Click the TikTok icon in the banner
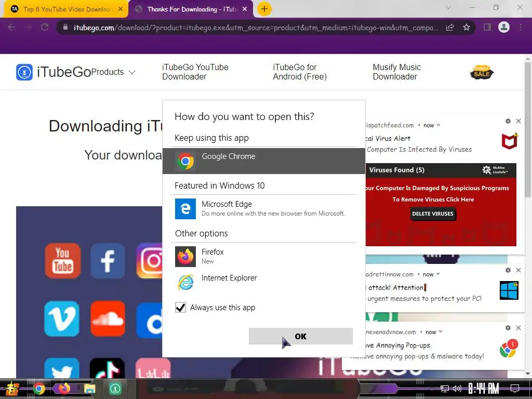532x399 pixels. 107,368
